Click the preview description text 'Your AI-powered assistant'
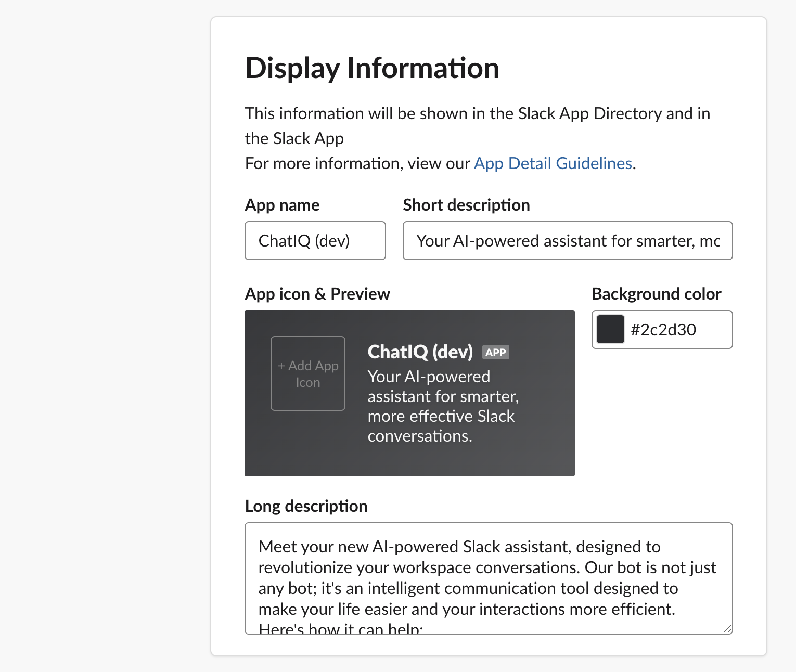Screen dimensions: 796x672 (x=443, y=406)
